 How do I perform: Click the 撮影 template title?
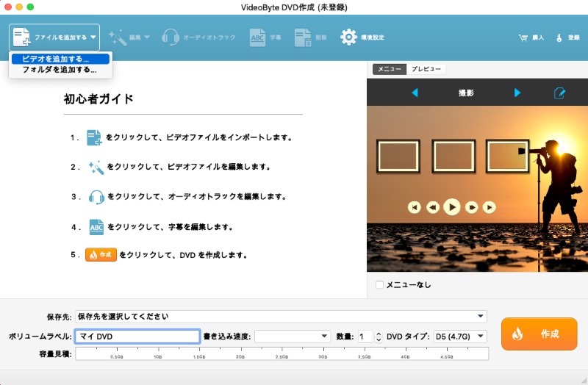pos(466,93)
